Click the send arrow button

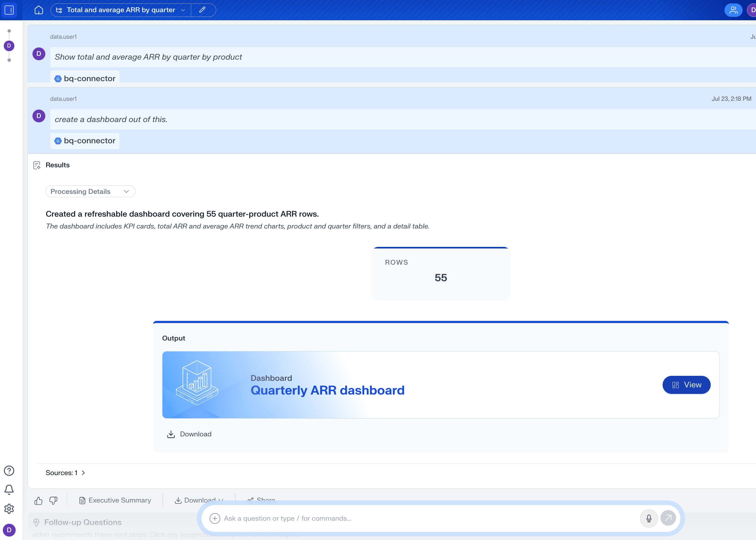tap(668, 518)
